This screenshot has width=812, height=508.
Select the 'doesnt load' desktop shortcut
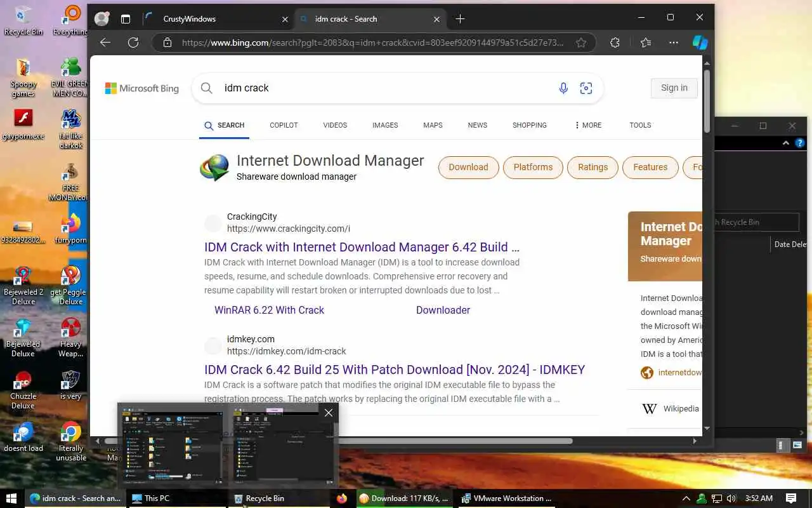[x=23, y=438]
